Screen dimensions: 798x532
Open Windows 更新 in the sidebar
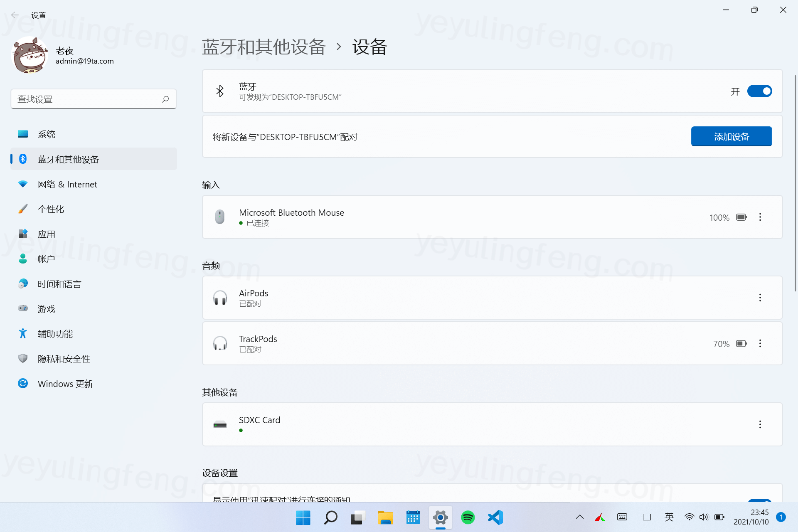coord(65,384)
